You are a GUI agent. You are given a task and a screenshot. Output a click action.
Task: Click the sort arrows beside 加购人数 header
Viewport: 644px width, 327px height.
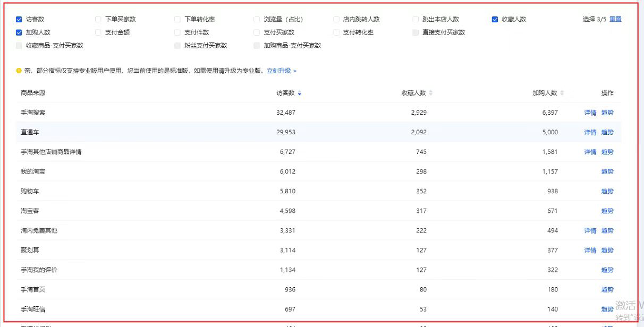[x=562, y=93]
